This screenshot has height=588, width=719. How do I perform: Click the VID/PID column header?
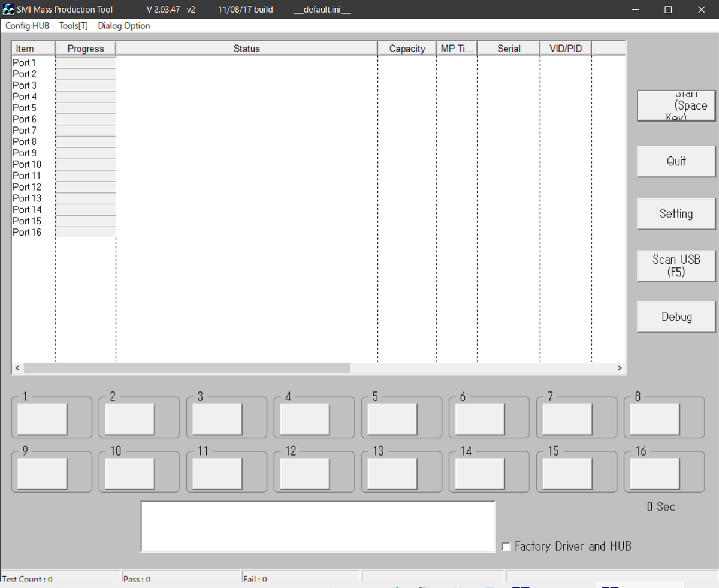coord(566,49)
